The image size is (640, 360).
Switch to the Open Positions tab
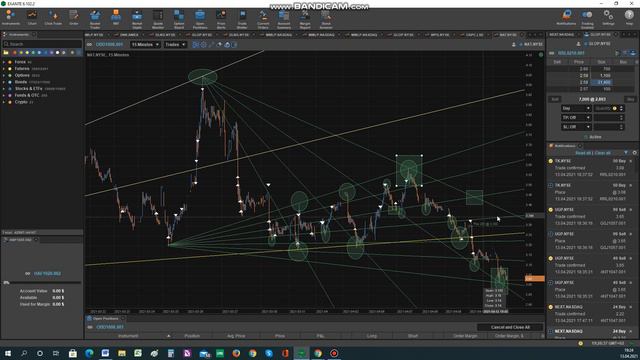(x=105, y=318)
